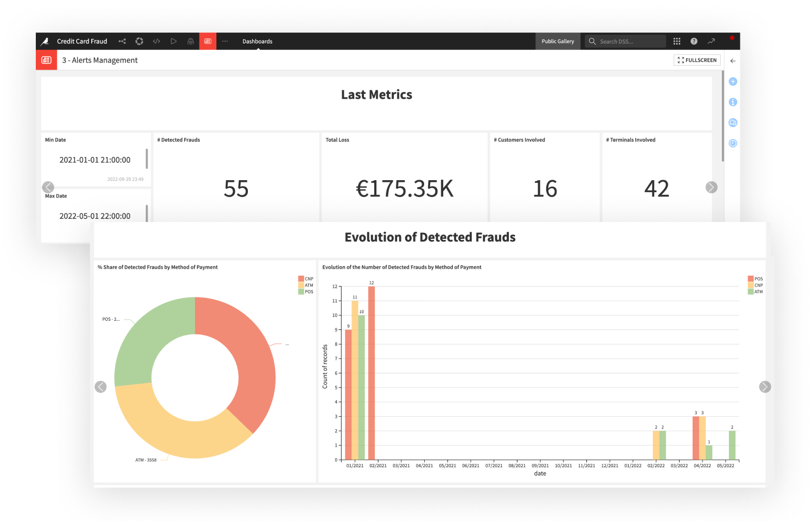
Task: Click the Min Date value 2021-01-01 21:00:00
Action: (95, 160)
